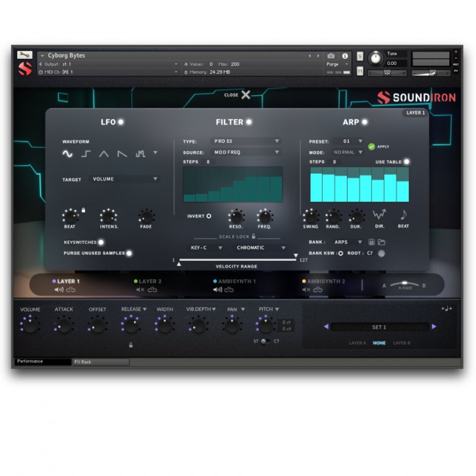The height and width of the screenshot is (476, 476).
Task: Click NONE in the Layer A/B selector
Action: [x=379, y=343]
